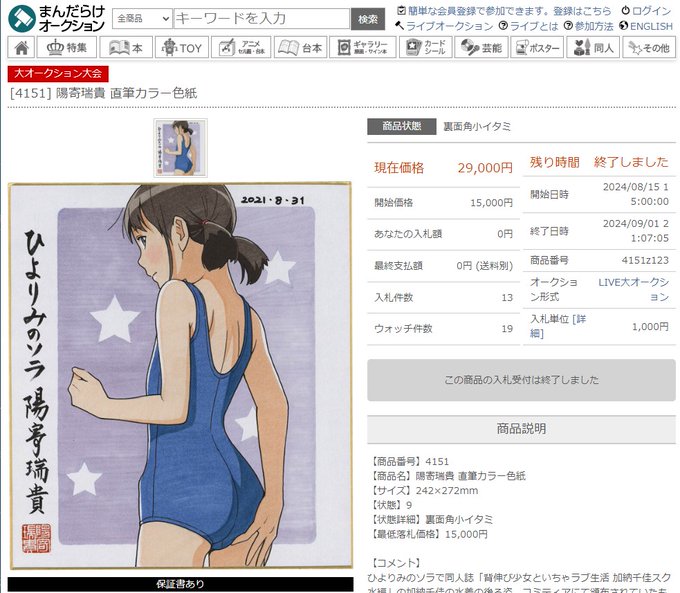Click the 大オークション大会 red label
This screenshot has height=593, width=680.
(58, 73)
